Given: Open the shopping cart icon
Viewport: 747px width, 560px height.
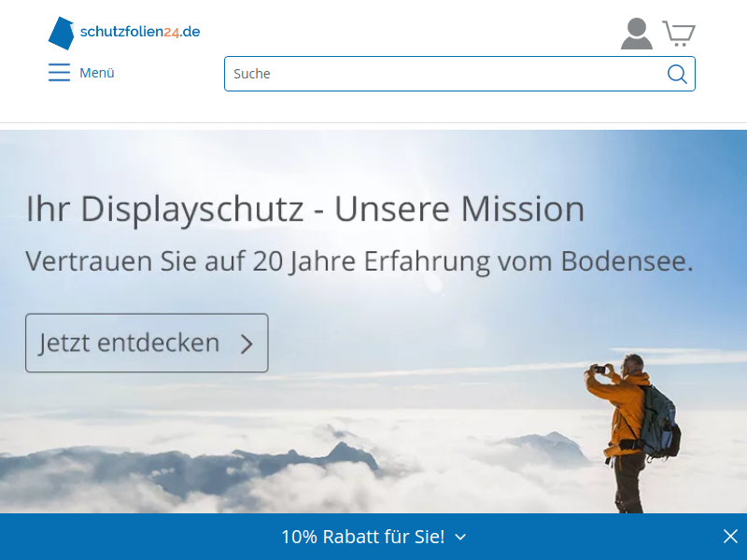Looking at the screenshot, I should point(679,34).
